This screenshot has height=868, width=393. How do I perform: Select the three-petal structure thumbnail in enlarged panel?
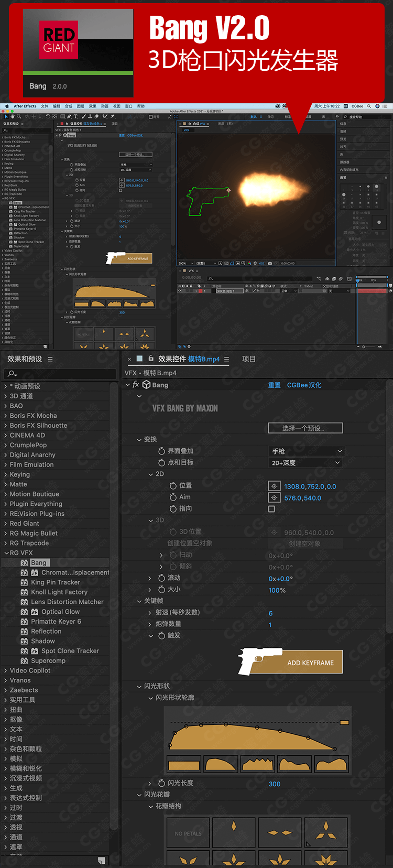(x=326, y=833)
